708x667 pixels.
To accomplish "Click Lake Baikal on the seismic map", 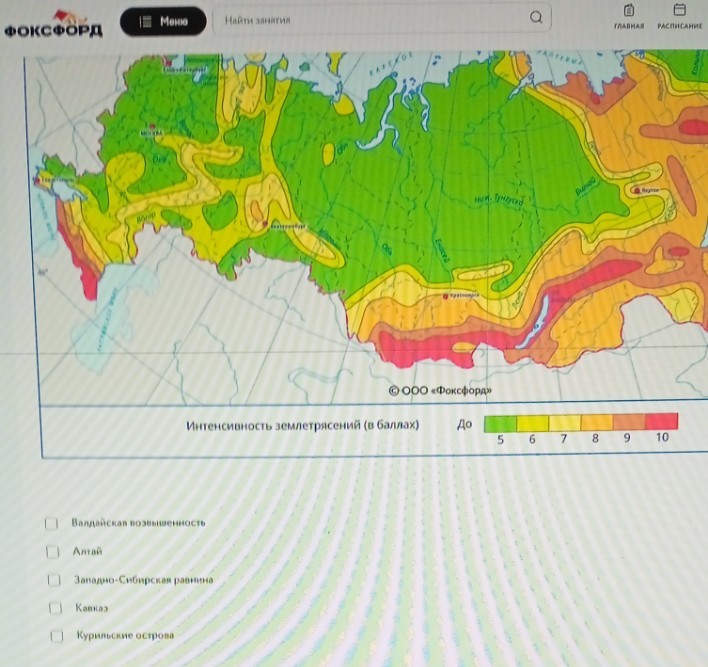I will [539, 317].
